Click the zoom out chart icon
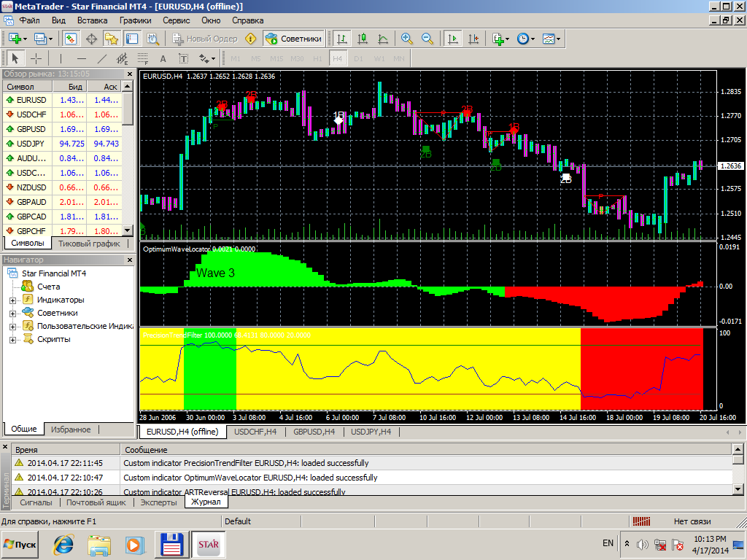The height and width of the screenshot is (560, 747). tap(427, 39)
